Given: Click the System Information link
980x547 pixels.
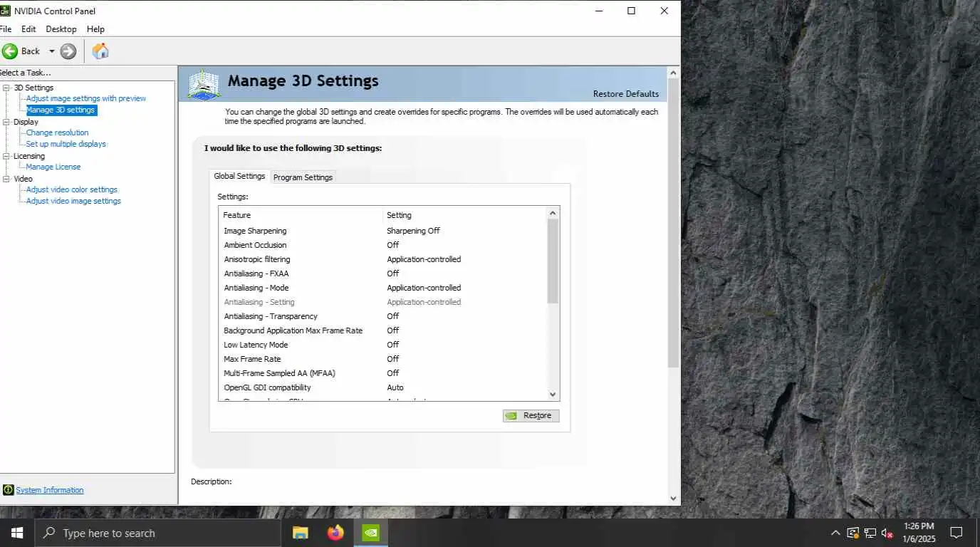Looking at the screenshot, I should 50,490.
